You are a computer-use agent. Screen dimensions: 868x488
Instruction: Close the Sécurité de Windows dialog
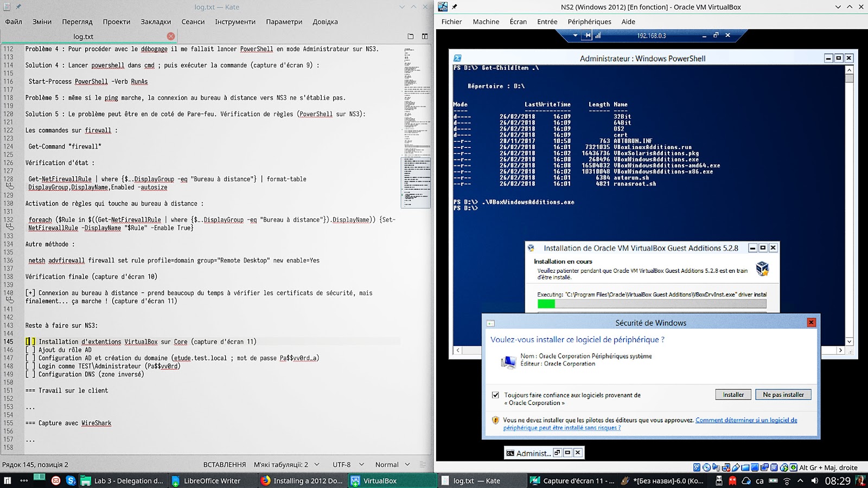[811, 323]
